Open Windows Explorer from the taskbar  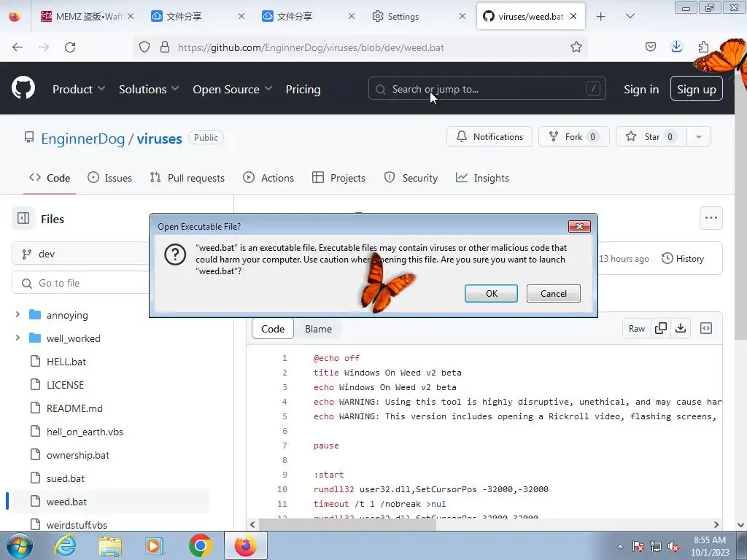(x=110, y=546)
